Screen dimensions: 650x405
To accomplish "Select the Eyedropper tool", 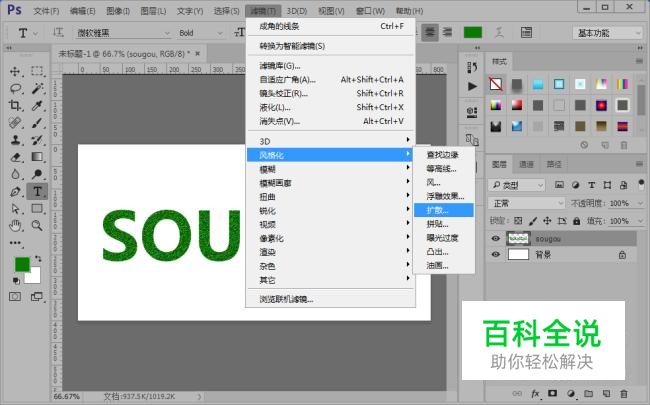I will tap(37, 105).
